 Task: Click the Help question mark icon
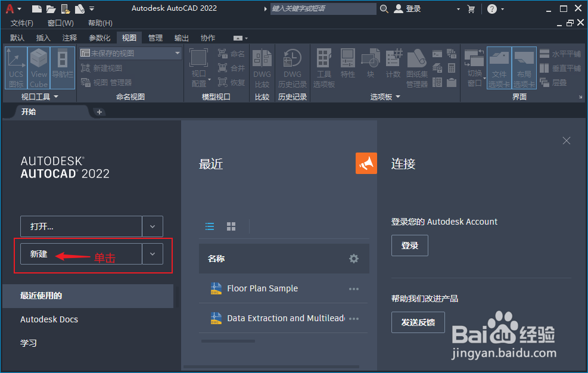(x=492, y=9)
